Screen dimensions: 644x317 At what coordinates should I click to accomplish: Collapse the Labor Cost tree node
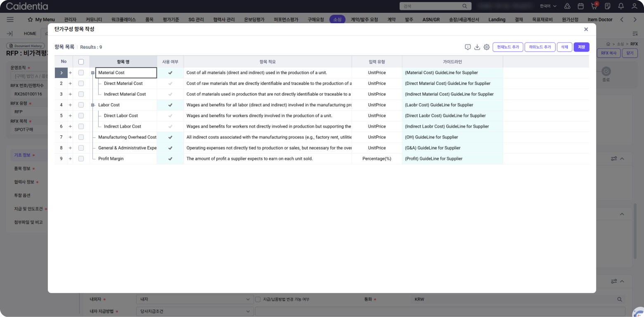point(93,105)
